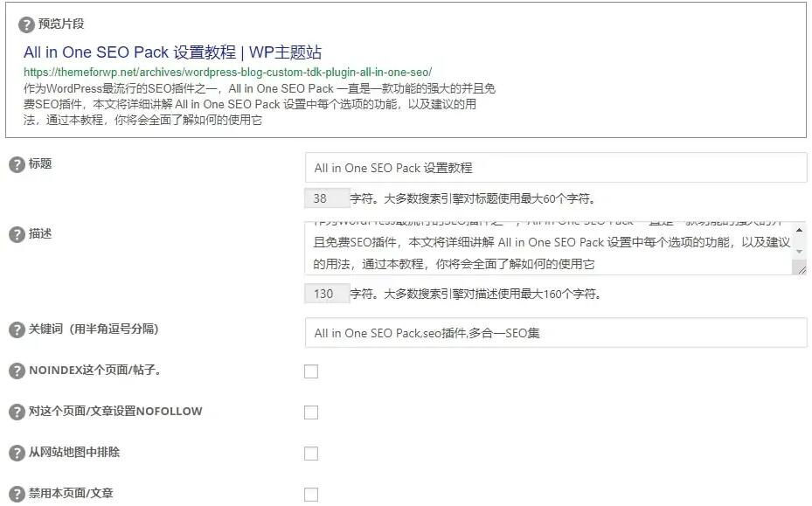Click the description character count box showing 130
The height and width of the screenshot is (506, 812).
click(327, 294)
